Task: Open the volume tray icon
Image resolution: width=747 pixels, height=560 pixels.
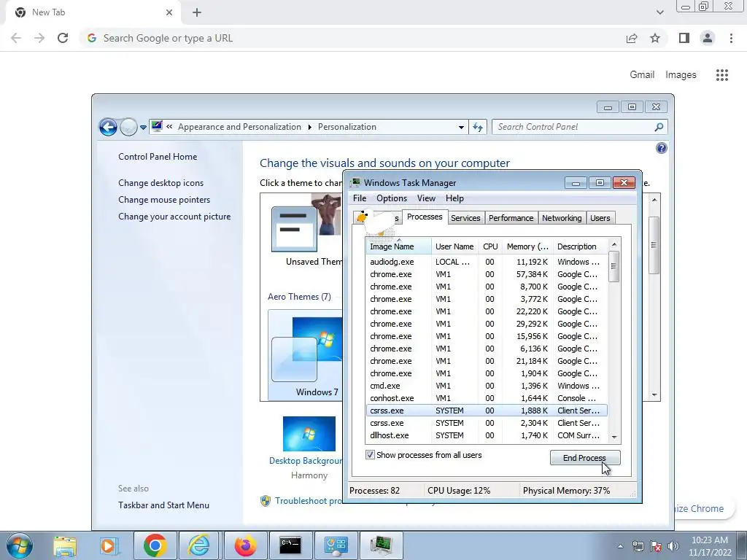Action: [x=673, y=546]
